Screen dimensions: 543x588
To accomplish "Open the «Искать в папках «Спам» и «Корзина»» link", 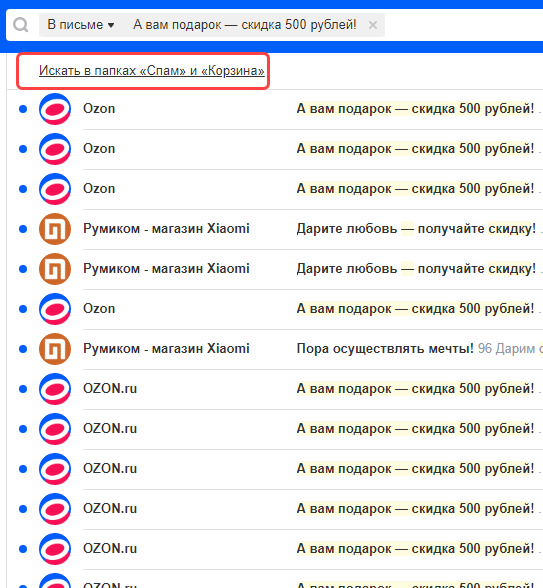I will pyautogui.click(x=152, y=70).
